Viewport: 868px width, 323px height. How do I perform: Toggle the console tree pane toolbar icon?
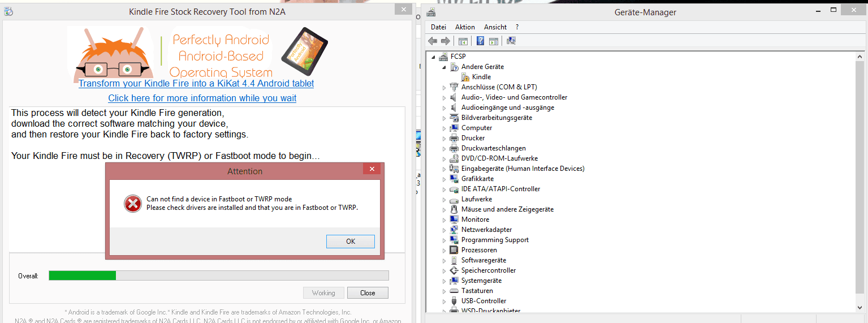pos(463,41)
